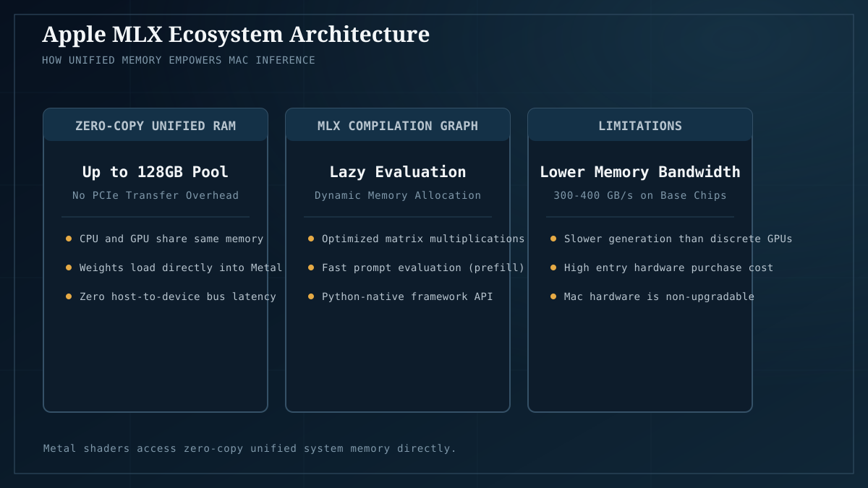This screenshot has width=868, height=488.
Task: Click the 'Up to 128GB Pool' heading
Action: [x=156, y=172]
